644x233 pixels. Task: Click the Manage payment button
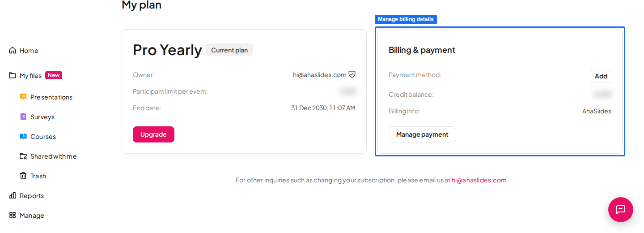click(x=422, y=134)
